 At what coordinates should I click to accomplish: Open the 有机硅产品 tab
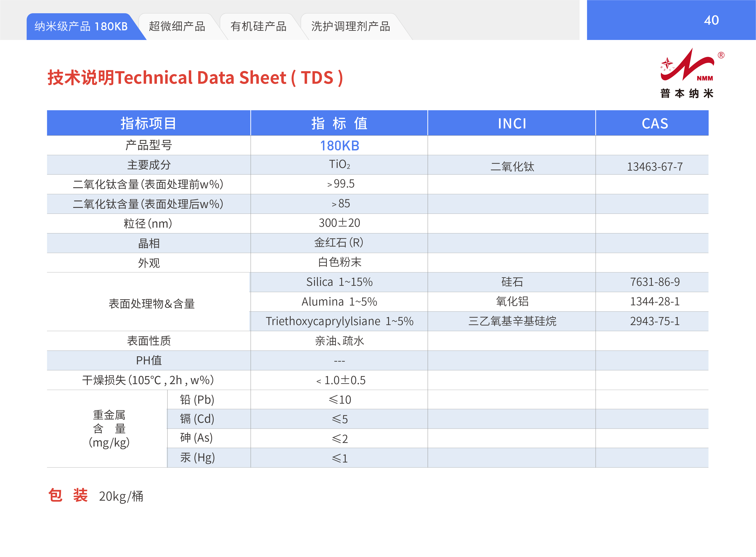pyautogui.click(x=258, y=26)
